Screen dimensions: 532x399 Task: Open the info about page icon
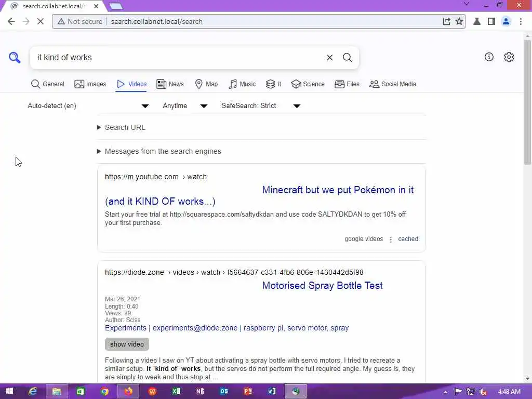(489, 57)
